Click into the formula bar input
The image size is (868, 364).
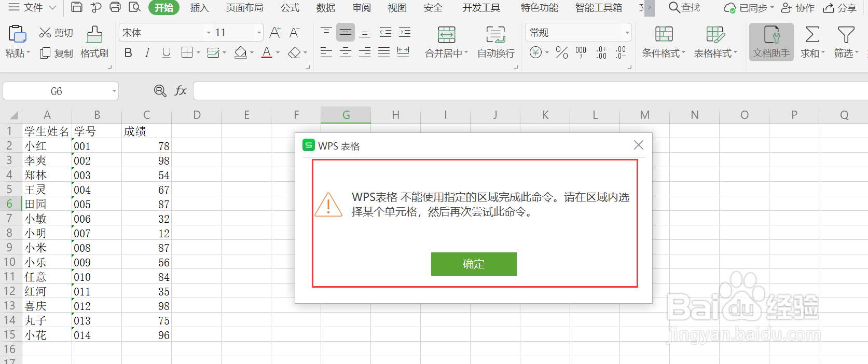530,91
